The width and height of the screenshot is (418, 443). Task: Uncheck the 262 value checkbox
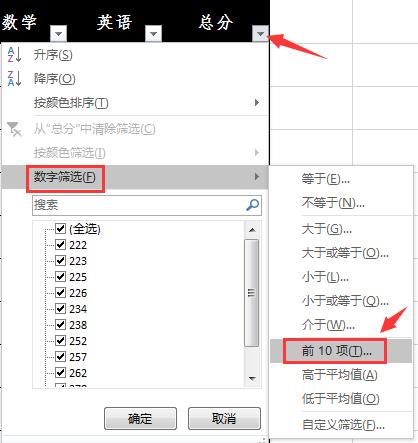tap(60, 373)
